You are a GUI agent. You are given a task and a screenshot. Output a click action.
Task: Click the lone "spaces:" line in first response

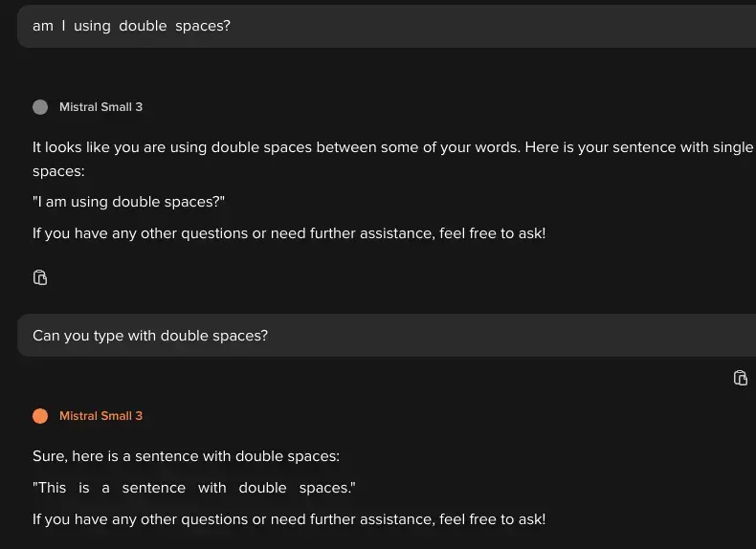[x=58, y=171]
